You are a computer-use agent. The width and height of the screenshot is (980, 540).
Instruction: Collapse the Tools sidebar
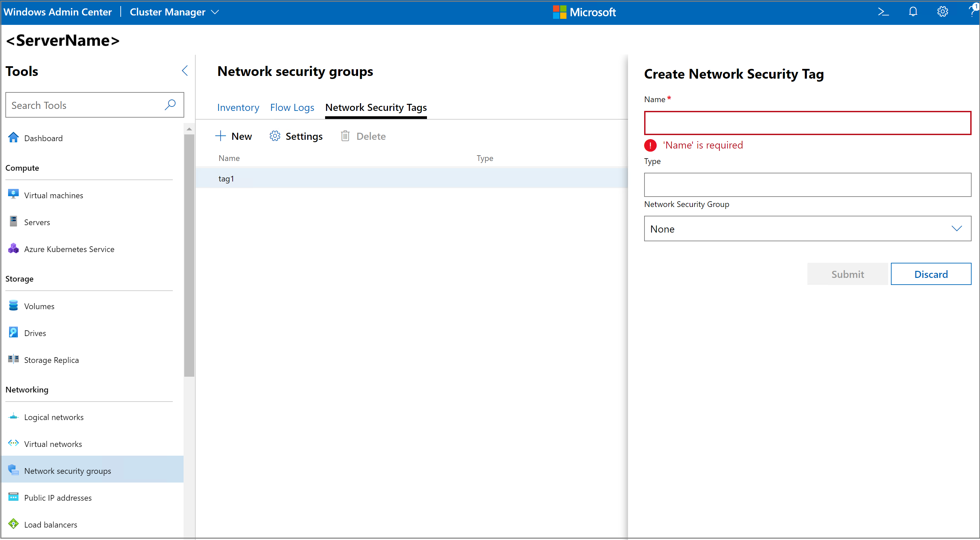tap(185, 71)
